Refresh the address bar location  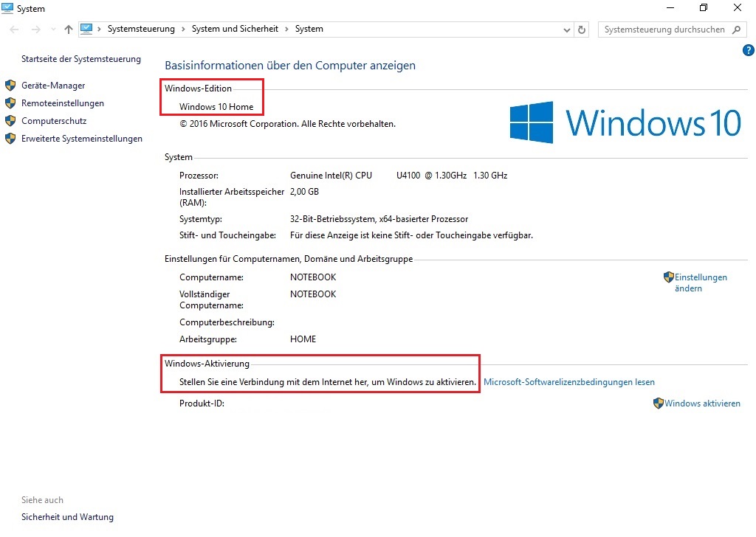click(x=582, y=30)
